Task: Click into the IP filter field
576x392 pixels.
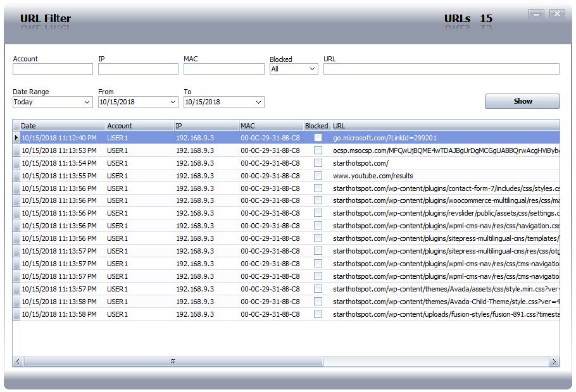Action: [138, 69]
